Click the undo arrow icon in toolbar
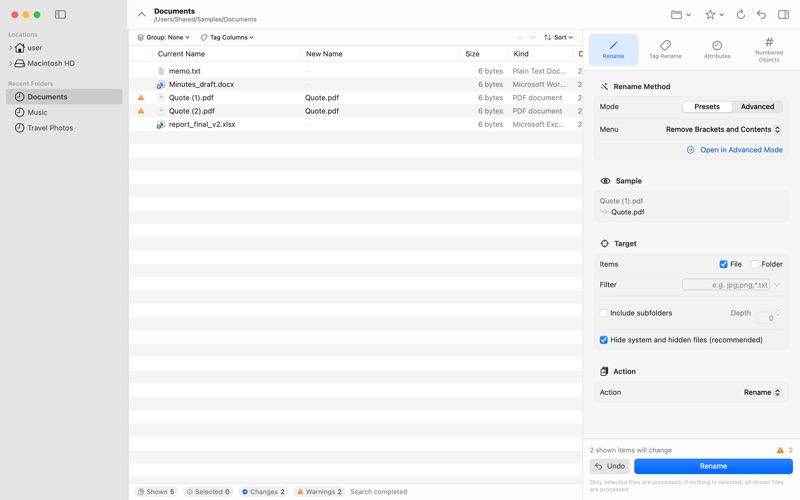800x500 pixels. (x=761, y=15)
